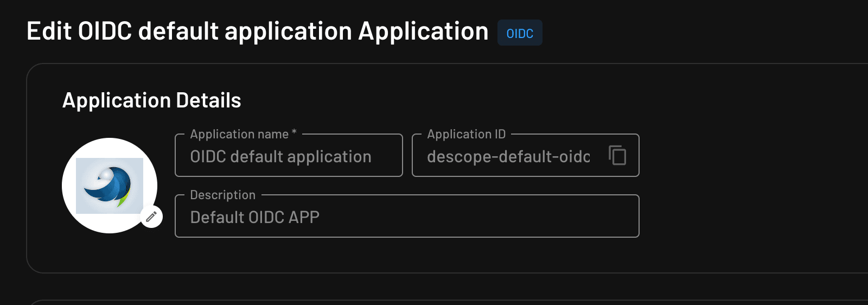868x305 pixels.
Task: Click the 'Application ID' field label
Action: click(466, 134)
